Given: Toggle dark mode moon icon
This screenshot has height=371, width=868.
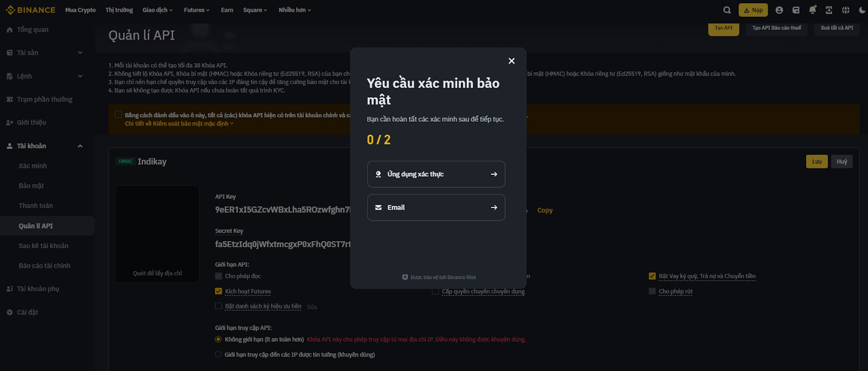Looking at the screenshot, I should pyautogui.click(x=862, y=10).
